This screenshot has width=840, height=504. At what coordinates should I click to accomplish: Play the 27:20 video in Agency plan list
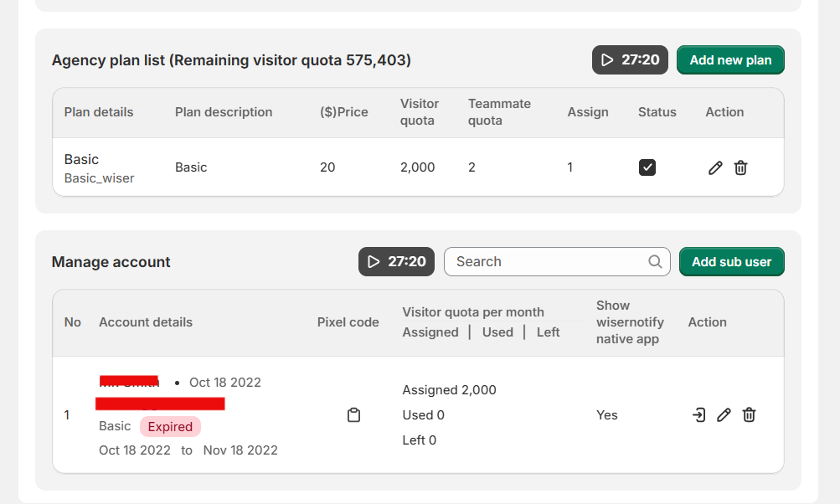coord(630,60)
